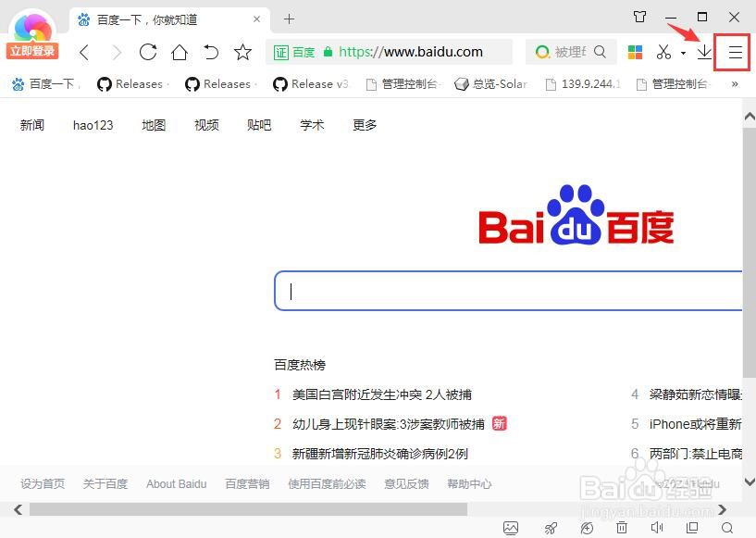Click the 使用百度前必读 footer link
The height and width of the screenshot is (538, 756).
pos(327,483)
